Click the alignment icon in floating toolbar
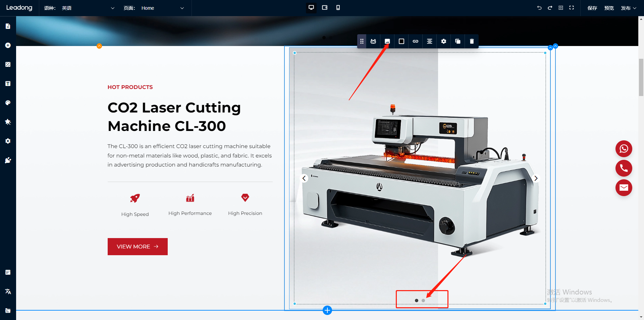Viewport: 644px width, 320px height. click(429, 41)
